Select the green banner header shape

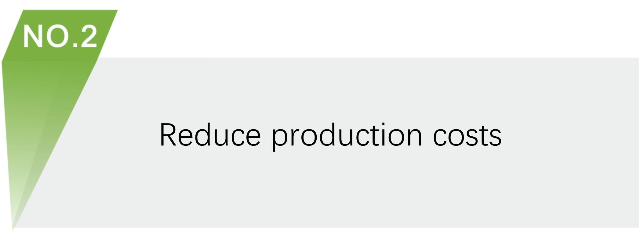[x=60, y=36]
